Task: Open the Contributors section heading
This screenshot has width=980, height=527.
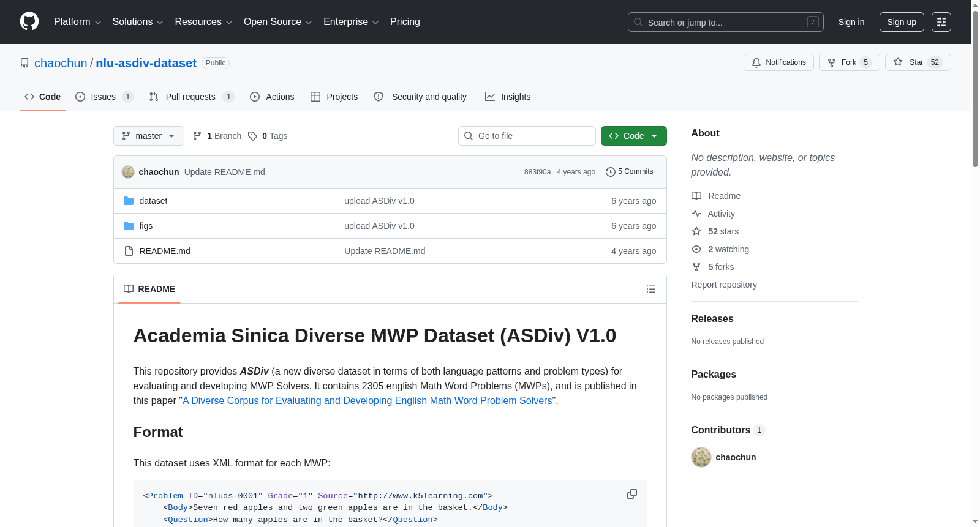Action: coord(720,430)
